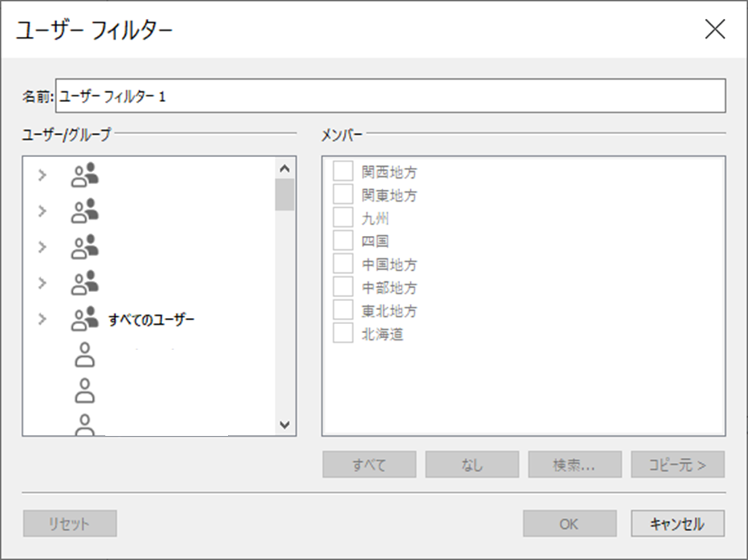
Task: Click the user list scrollbar down arrow
Action: pyautogui.click(x=285, y=424)
